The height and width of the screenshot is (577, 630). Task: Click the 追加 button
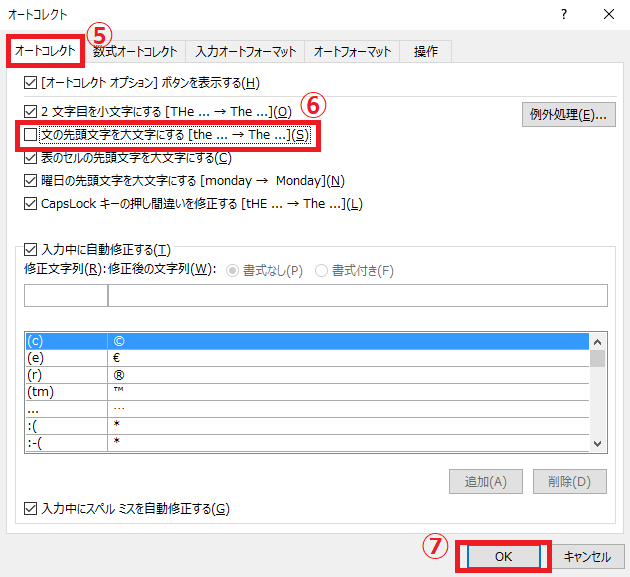(x=486, y=481)
